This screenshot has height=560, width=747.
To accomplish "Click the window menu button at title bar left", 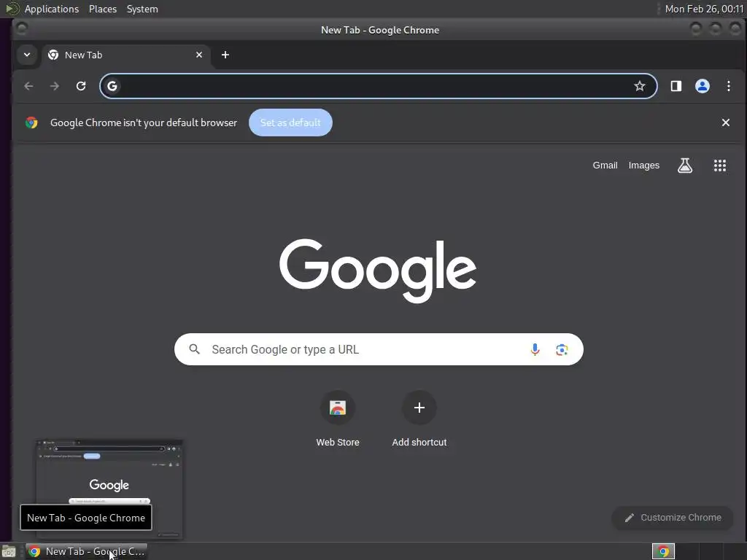I will [x=21, y=28].
